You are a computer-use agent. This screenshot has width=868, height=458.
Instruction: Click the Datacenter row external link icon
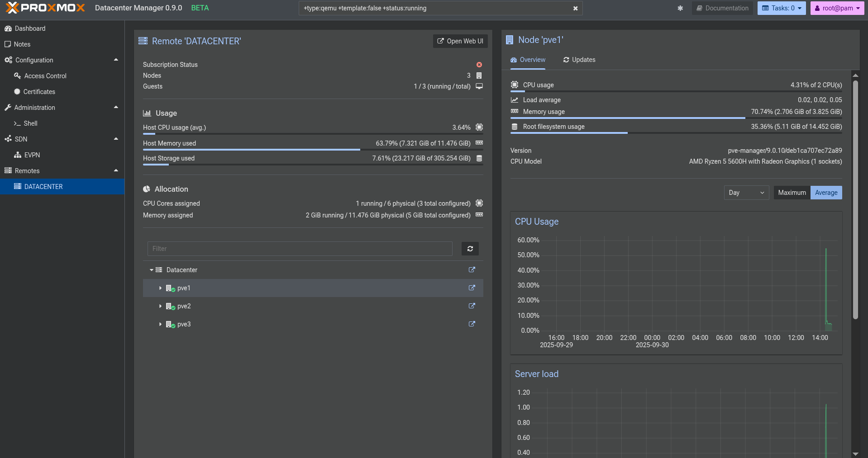[x=472, y=270]
